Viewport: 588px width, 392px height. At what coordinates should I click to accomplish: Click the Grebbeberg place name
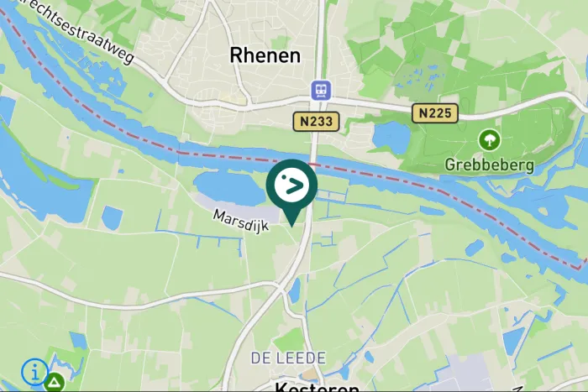click(x=490, y=165)
